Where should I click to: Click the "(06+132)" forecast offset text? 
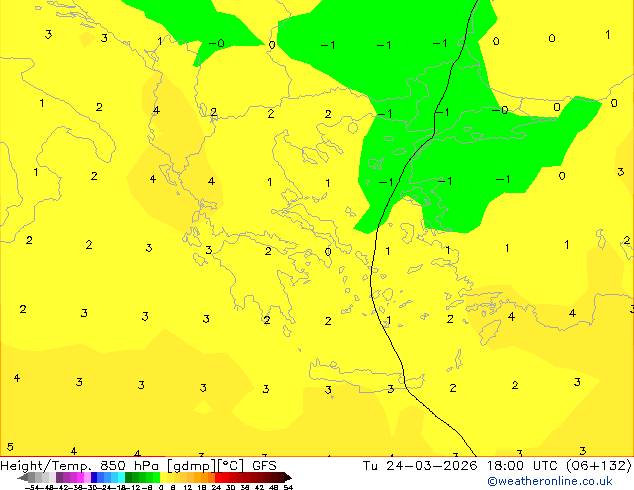pyautogui.click(x=598, y=466)
